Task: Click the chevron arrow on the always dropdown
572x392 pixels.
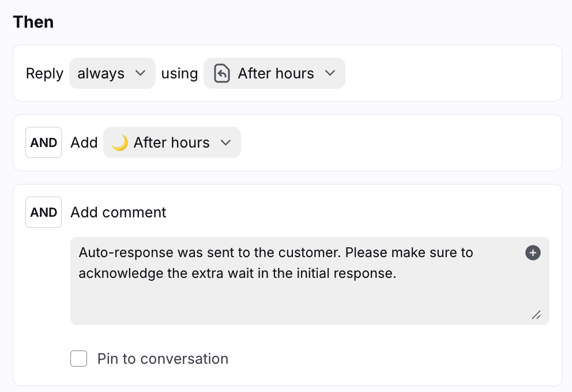Action: [140, 74]
